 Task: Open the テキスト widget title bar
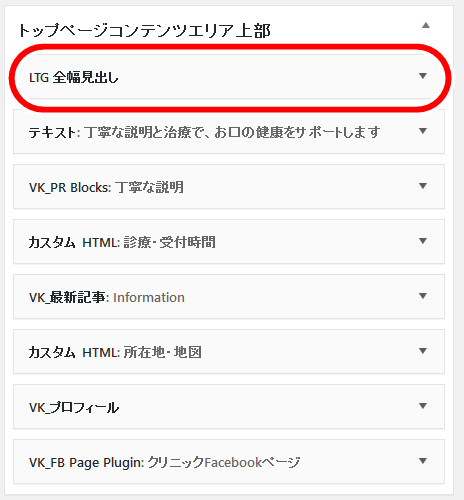coord(229,132)
